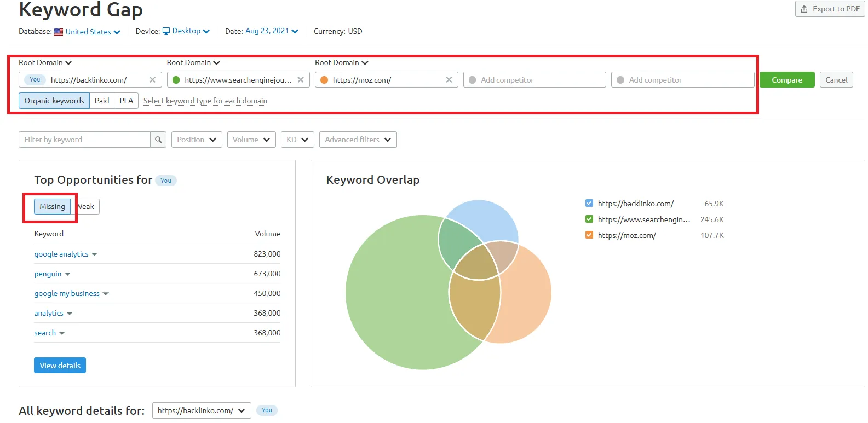Click the orange dot beside moz.com domain
This screenshot has width=868, height=423.
(324, 80)
